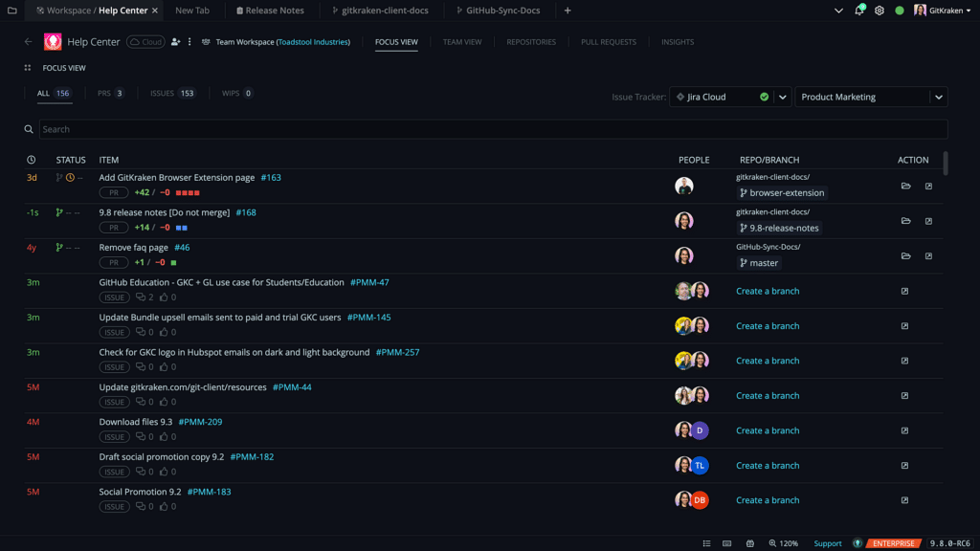The image size is (980, 551).
Task: Click the back arrow next to Help Center
Action: [x=28, y=42]
